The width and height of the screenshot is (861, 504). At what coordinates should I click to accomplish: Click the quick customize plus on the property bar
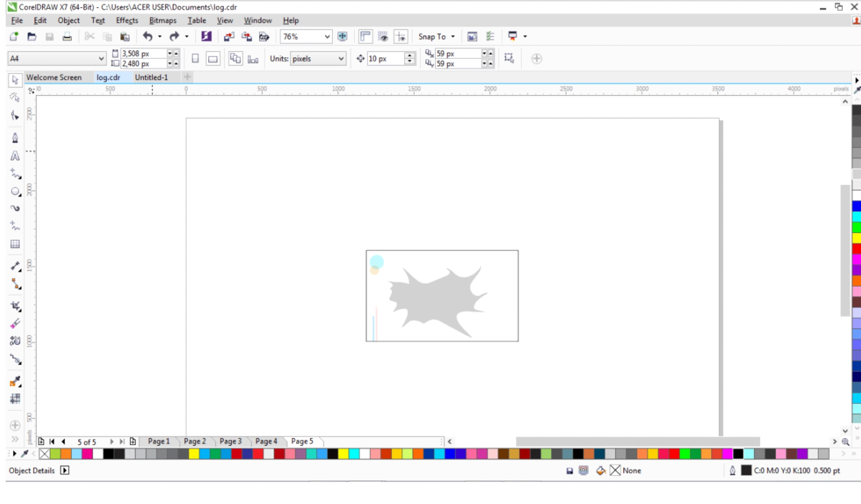(x=536, y=58)
